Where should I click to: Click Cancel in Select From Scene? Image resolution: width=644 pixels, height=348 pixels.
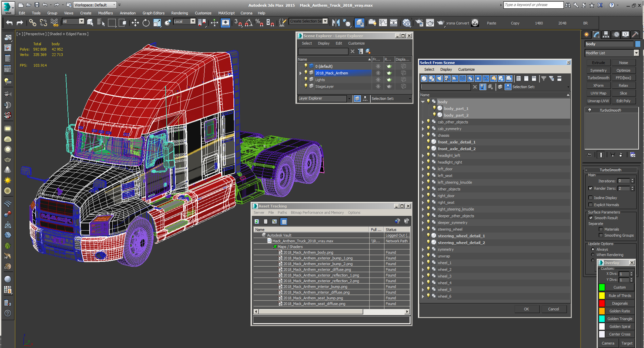[x=553, y=309]
